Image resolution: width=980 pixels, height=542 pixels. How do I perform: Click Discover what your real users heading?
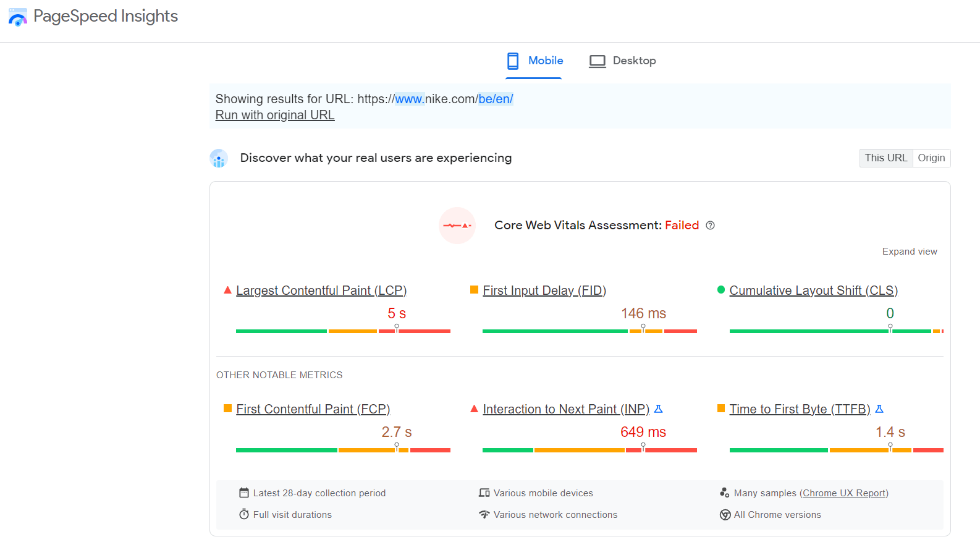pyautogui.click(x=376, y=158)
